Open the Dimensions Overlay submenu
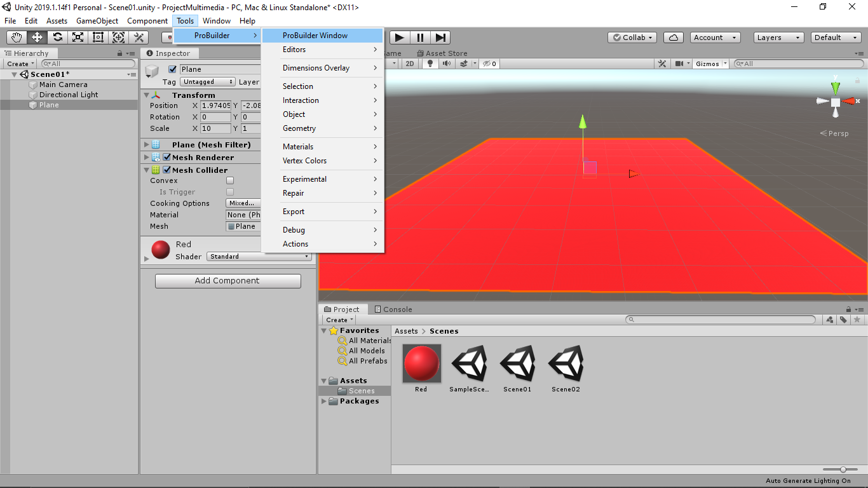868x488 pixels. (x=322, y=68)
